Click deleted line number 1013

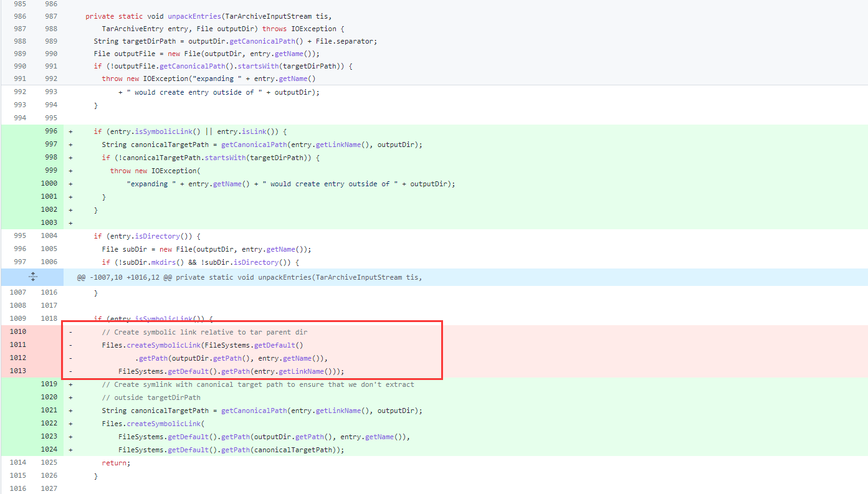18,371
